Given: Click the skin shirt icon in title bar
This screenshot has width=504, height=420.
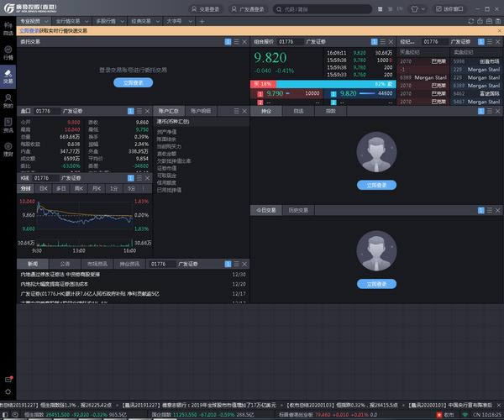Looking at the screenshot, I should tap(415, 9).
